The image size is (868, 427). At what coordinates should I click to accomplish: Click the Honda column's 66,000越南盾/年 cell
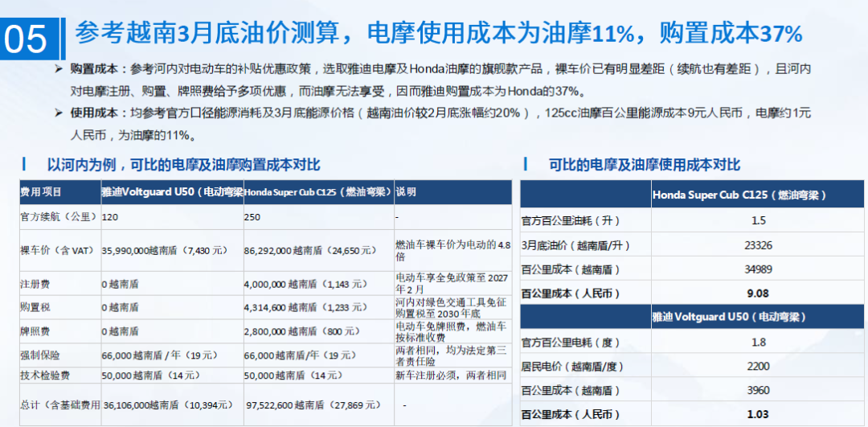point(301,355)
